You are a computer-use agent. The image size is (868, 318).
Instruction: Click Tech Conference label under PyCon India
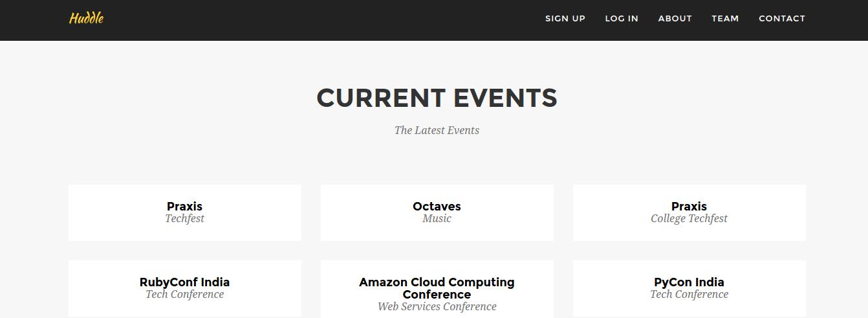pos(689,295)
